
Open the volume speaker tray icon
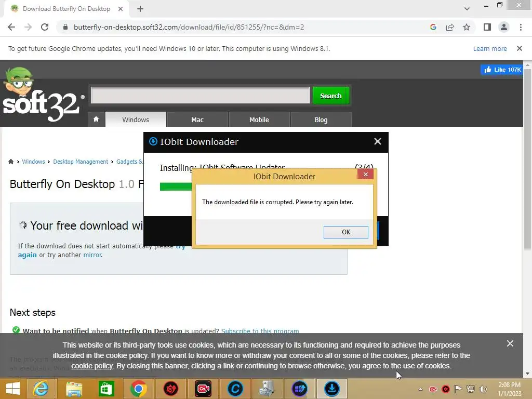pos(483,389)
